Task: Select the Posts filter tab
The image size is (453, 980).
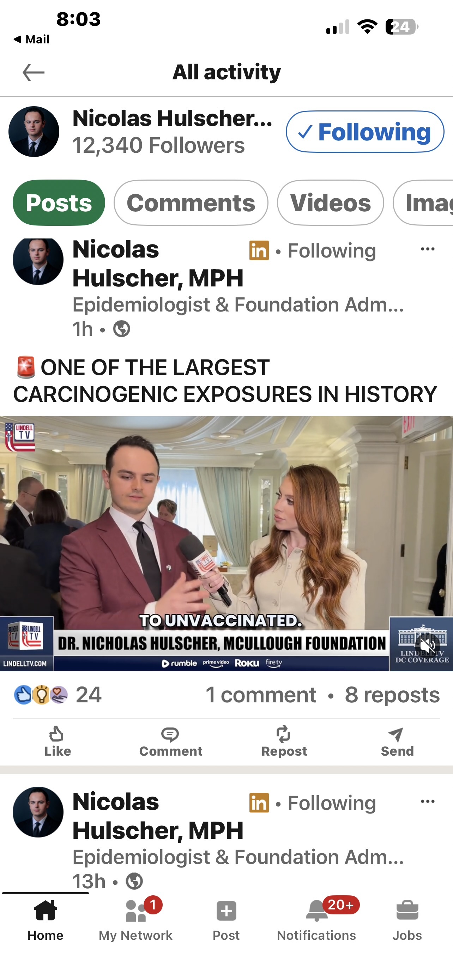Action: (59, 203)
